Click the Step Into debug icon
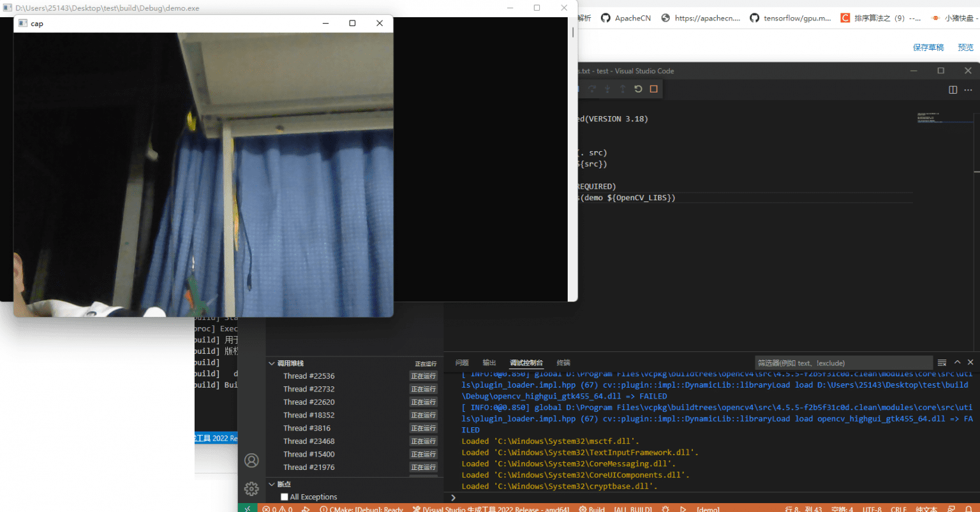Image resolution: width=980 pixels, height=512 pixels. [607, 89]
